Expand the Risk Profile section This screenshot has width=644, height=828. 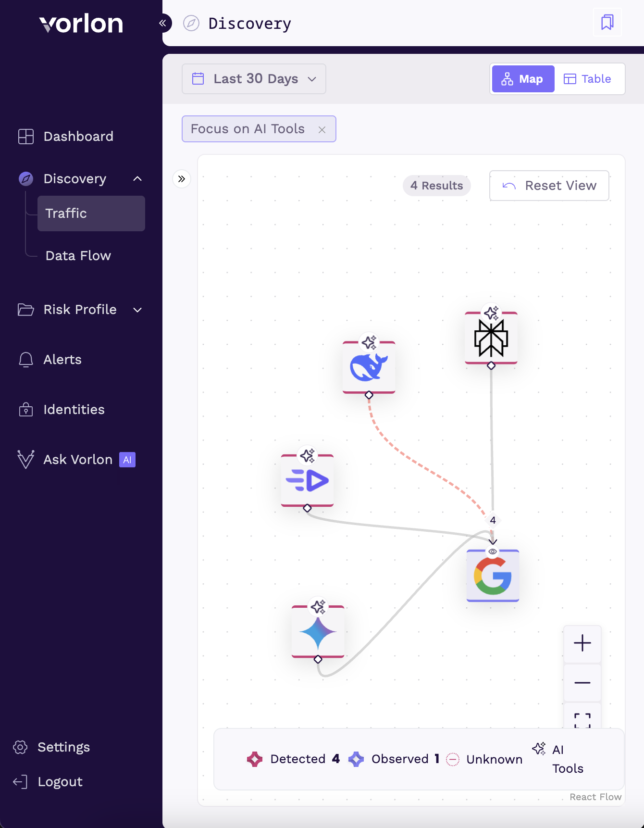[137, 310]
